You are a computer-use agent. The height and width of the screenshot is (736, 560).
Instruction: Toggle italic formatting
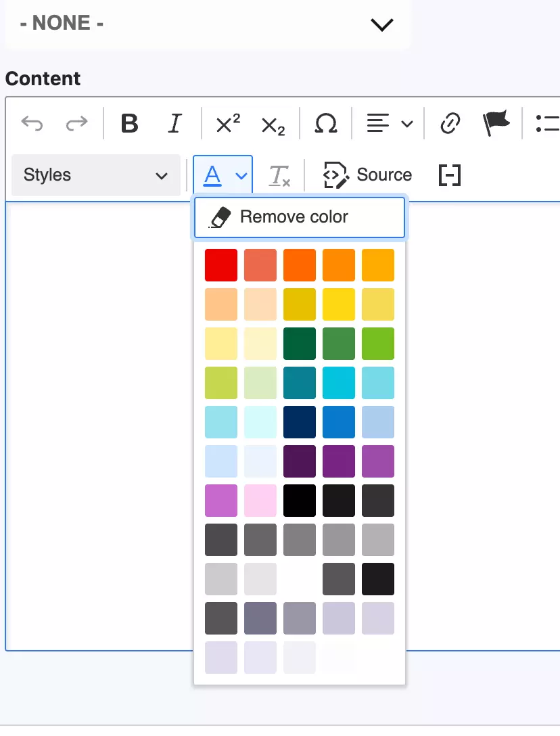[174, 123]
